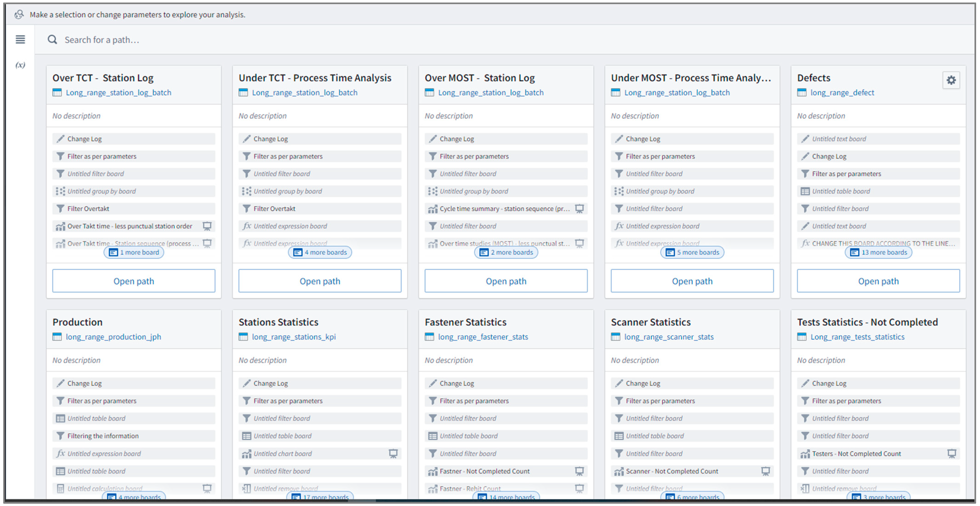Click presentation icon next to Testers Not Completed
Viewport: 980px width, 506px height.
(x=952, y=453)
